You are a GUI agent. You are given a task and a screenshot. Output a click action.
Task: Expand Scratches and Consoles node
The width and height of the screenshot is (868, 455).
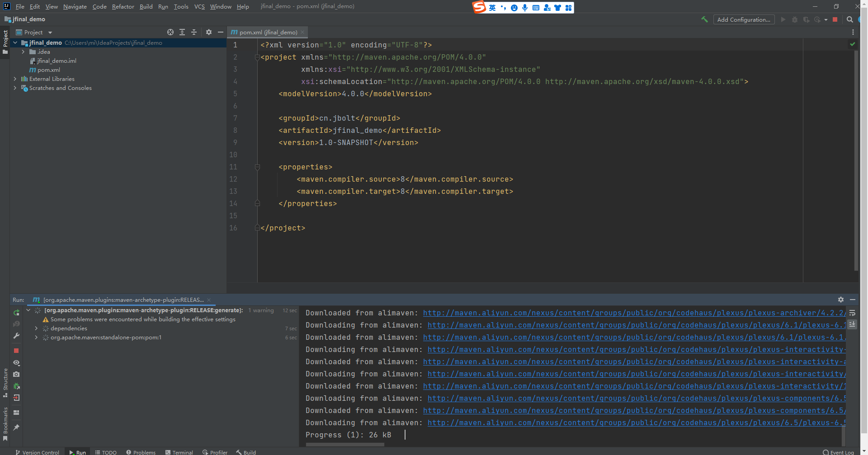pyautogui.click(x=15, y=88)
